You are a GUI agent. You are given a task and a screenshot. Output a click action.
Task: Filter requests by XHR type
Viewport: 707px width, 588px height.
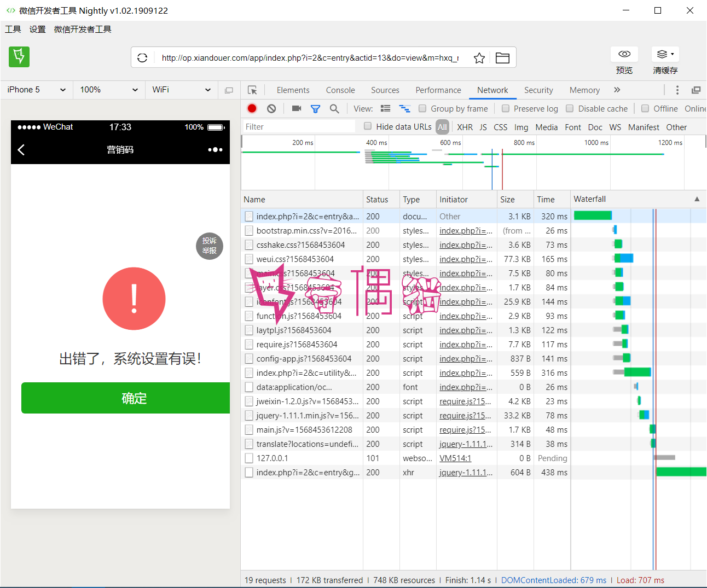(x=465, y=127)
